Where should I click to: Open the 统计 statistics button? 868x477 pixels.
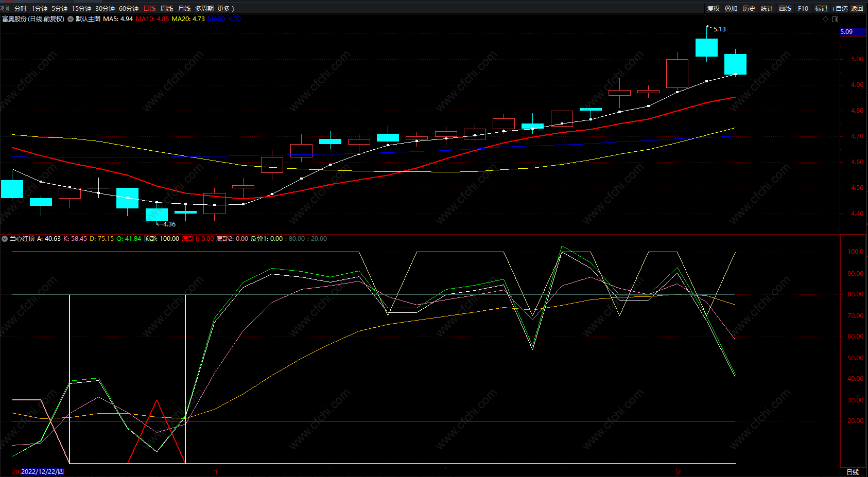767,9
